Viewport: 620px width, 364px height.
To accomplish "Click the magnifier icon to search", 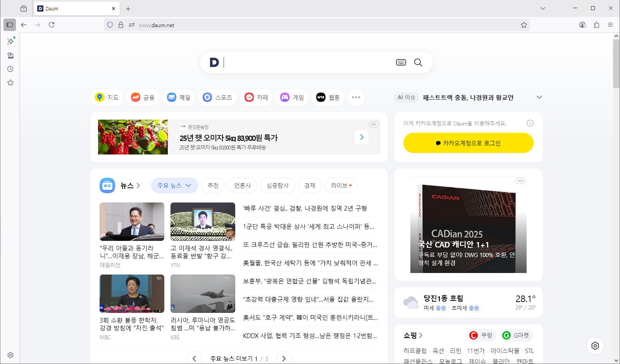I will point(418,62).
